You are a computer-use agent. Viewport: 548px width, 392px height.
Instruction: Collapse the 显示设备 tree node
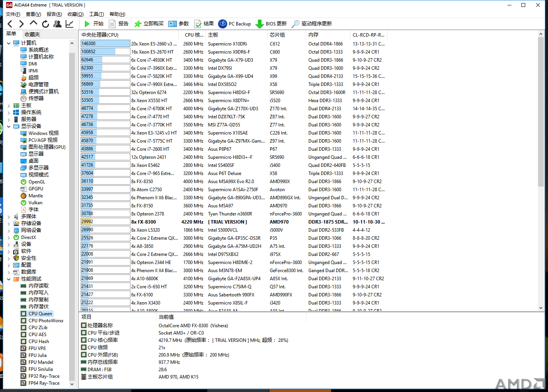[x=8, y=126]
